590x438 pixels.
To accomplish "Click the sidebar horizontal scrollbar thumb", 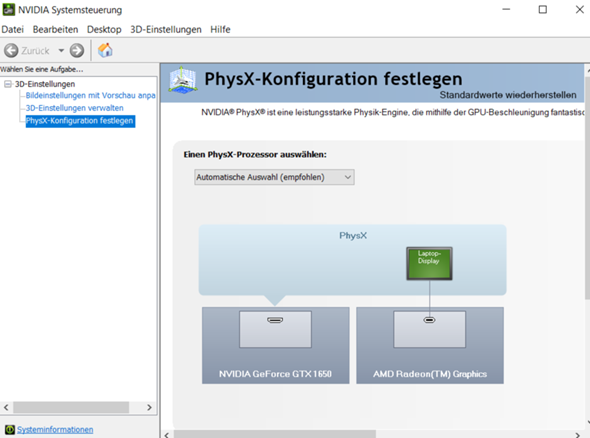I will (71, 407).
